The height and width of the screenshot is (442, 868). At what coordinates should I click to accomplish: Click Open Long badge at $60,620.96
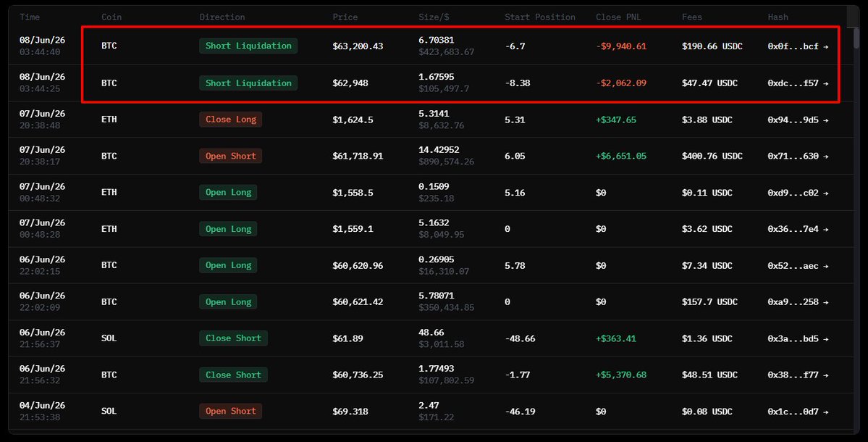pyautogui.click(x=228, y=265)
